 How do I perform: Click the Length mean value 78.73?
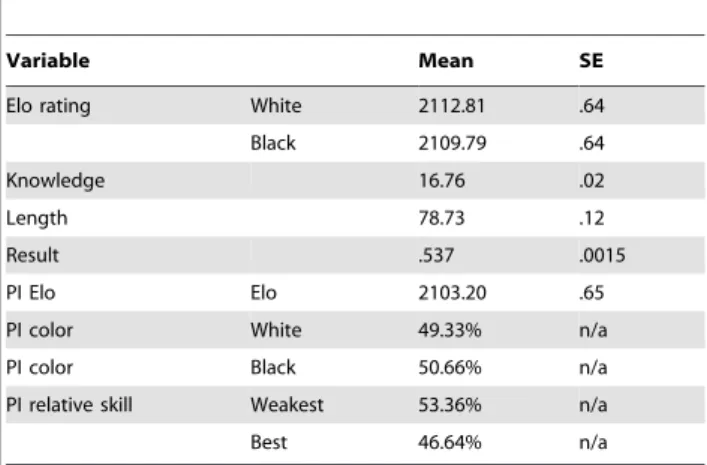tap(441, 218)
